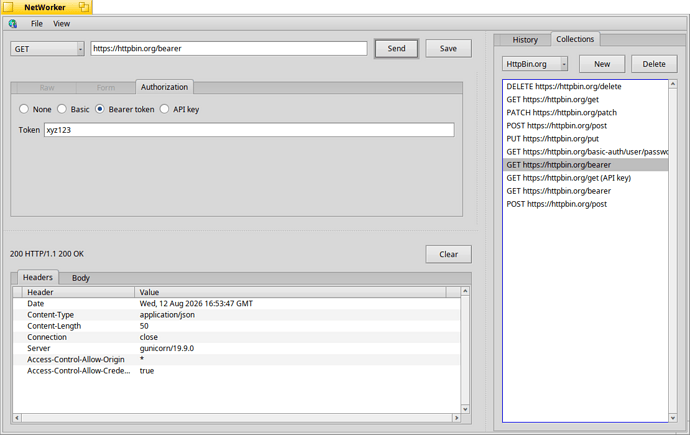The width and height of the screenshot is (690, 435).
Task: Open the HttpBin.org collection dropdown
Action: (x=535, y=64)
